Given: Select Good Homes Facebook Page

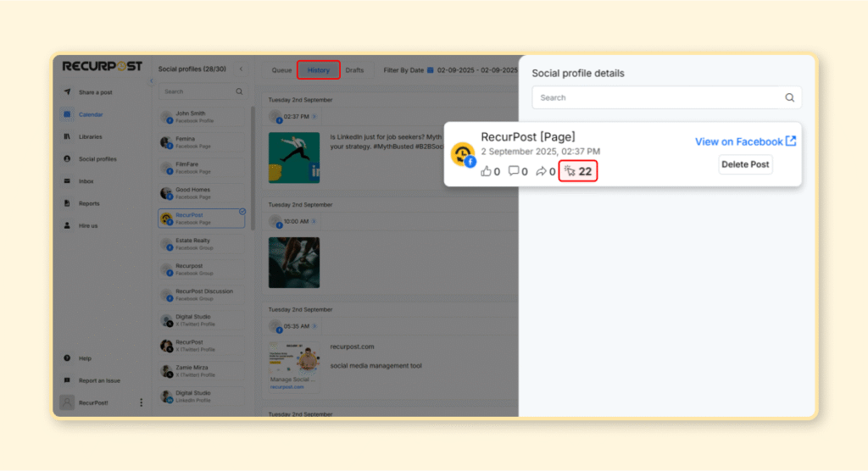Looking at the screenshot, I should pos(202,193).
